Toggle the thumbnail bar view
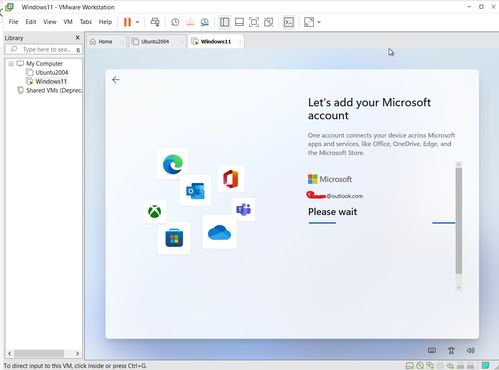The height and width of the screenshot is (370, 499). pos(239,22)
